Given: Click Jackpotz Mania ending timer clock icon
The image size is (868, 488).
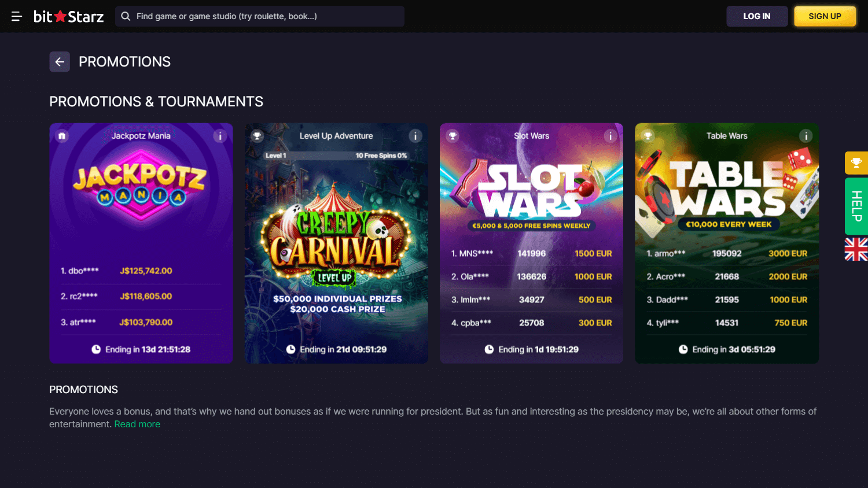Looking at the screenshot, I should coord(96,349).
